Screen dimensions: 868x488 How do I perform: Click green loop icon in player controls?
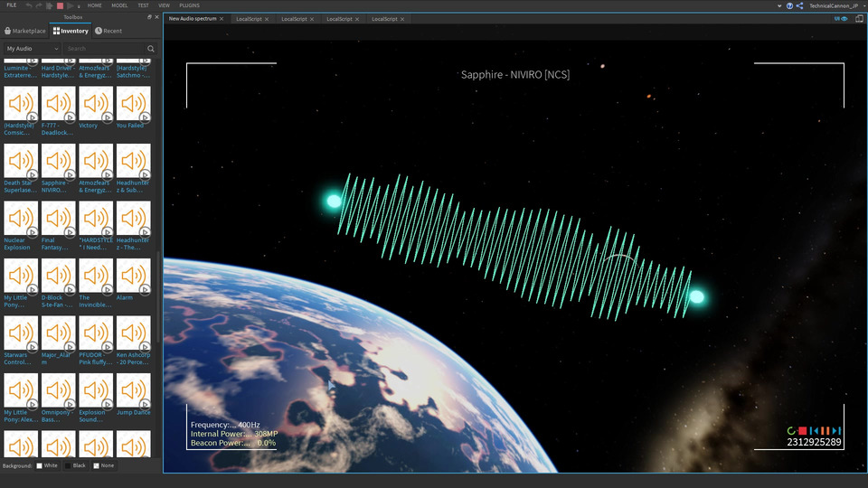tap(791, 430)
